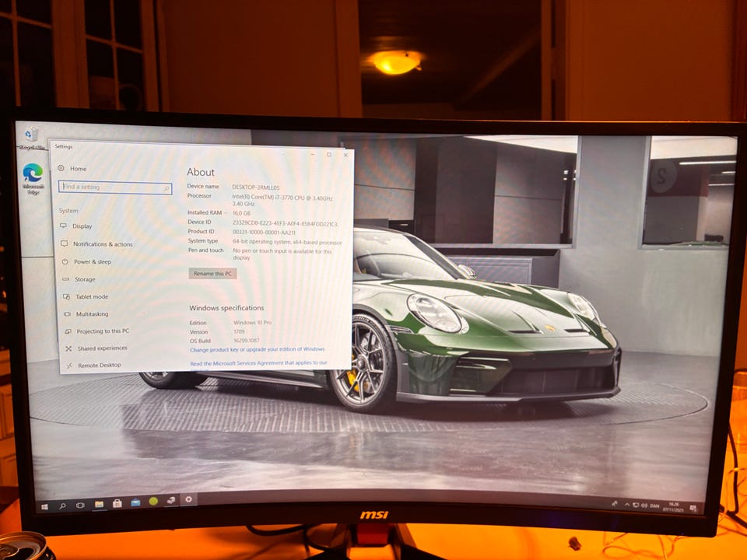Click the horse icon in the system tray
The image size is (747, 560).
coord(614,504)
